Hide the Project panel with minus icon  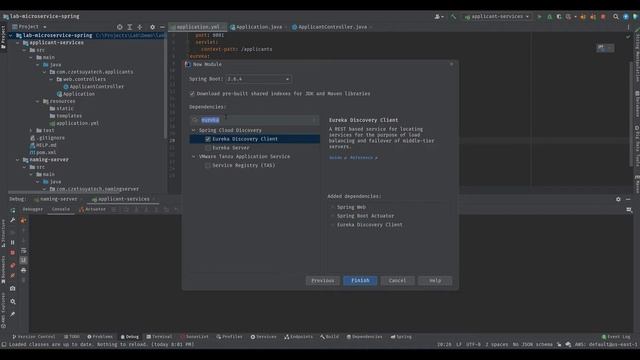pos(162,27)
